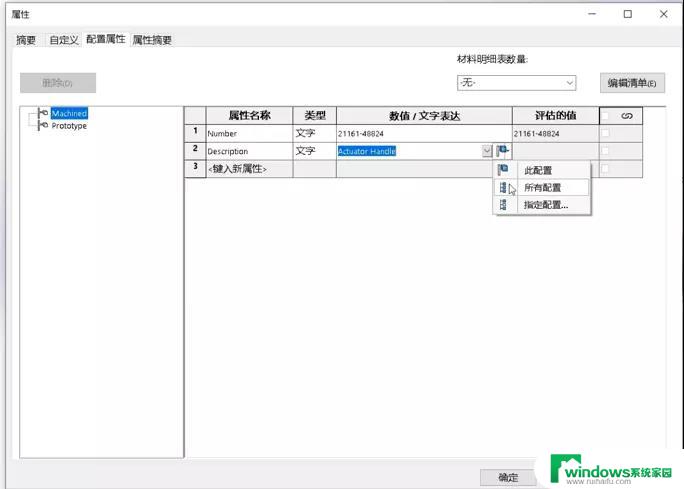The image size is (684, 489).
Task: Toggle the link checkbox in Description row
Action: (x=605, y=151)
